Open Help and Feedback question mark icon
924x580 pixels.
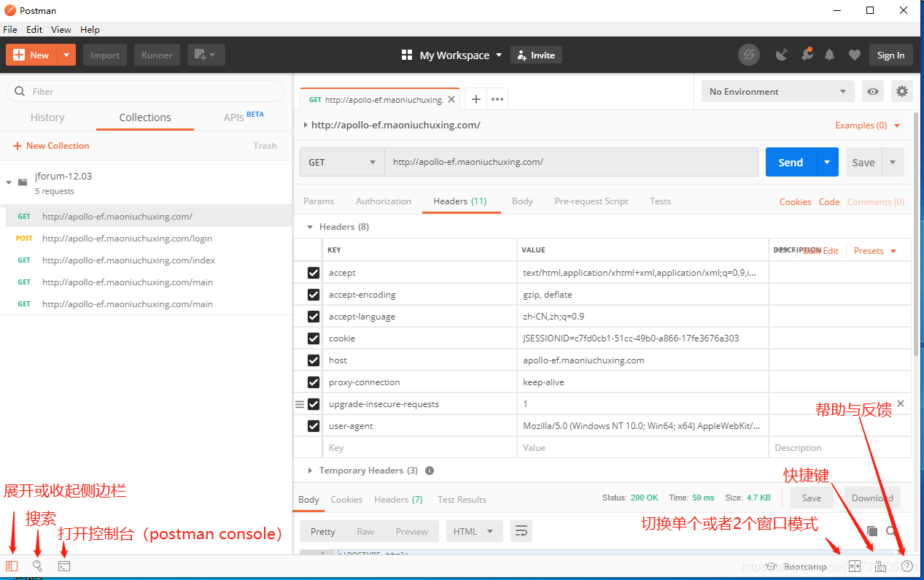pyautogui.click(x=907, y=566)
